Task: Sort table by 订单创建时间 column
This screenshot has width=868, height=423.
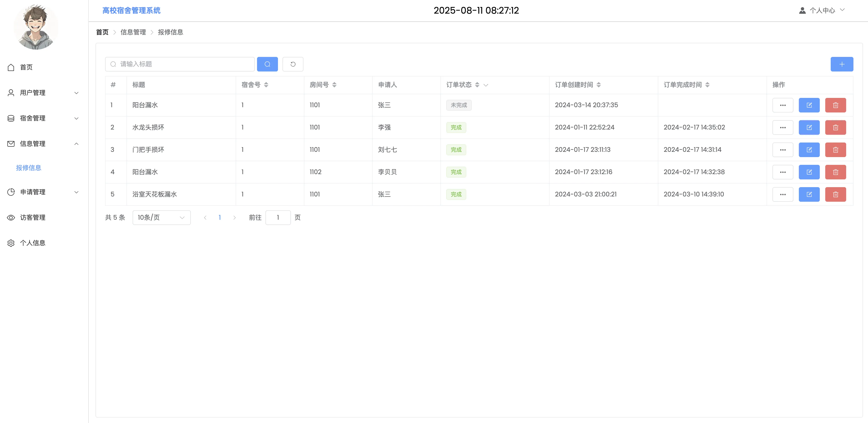Action: (598, 85)
